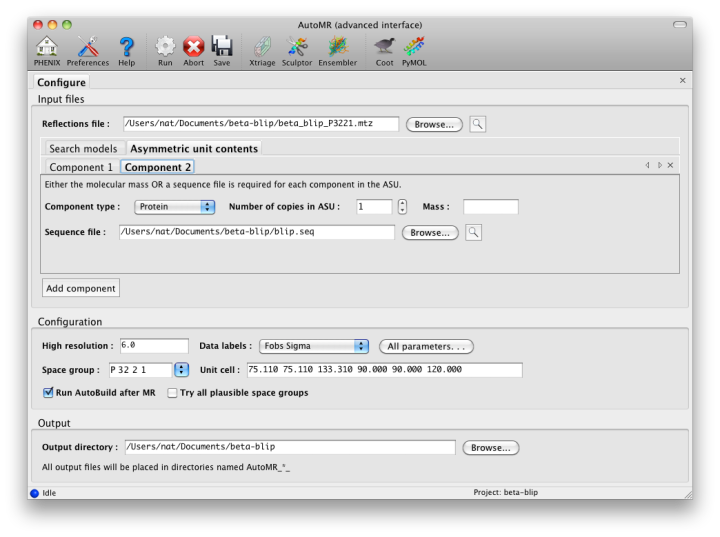Screen dimensions: 720x537
Task: Enable Try all plausible space groups
Action: point(173,393)
